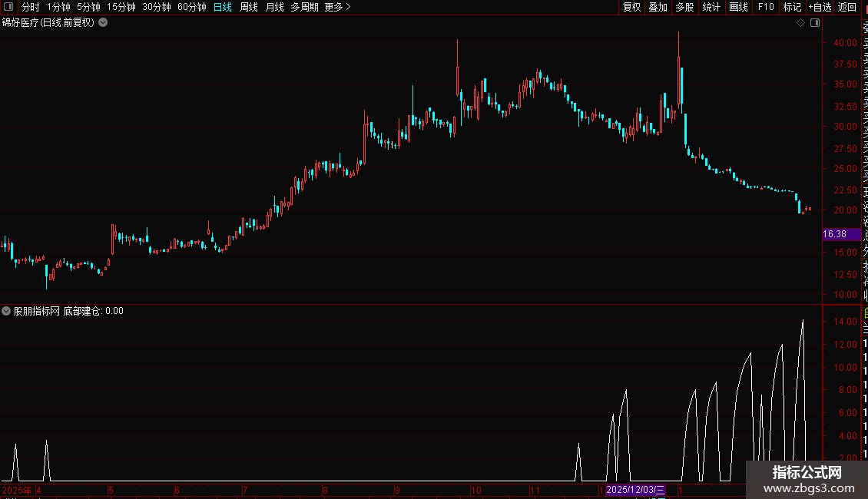Click the 锦好医疗(日线.前复权) chart title
The width and height of the screenshot is (868, 499).
point(48,23)
